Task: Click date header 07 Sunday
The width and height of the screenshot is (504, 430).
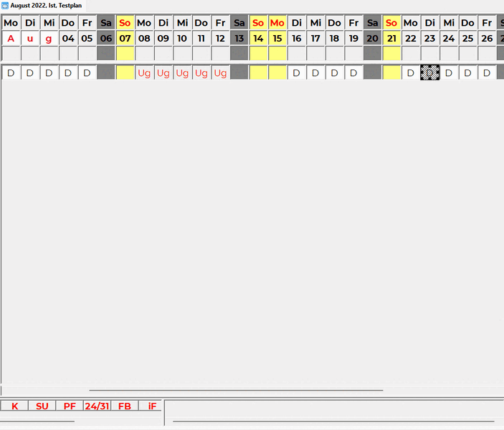Action: coord(125,38)
